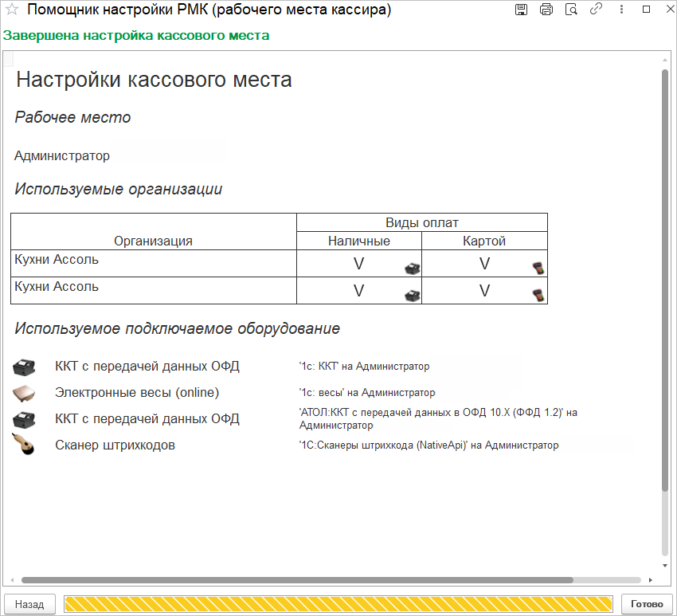Click card terminal icon in first Картой row
Viewport: 677px width, 616px height.
538,269
